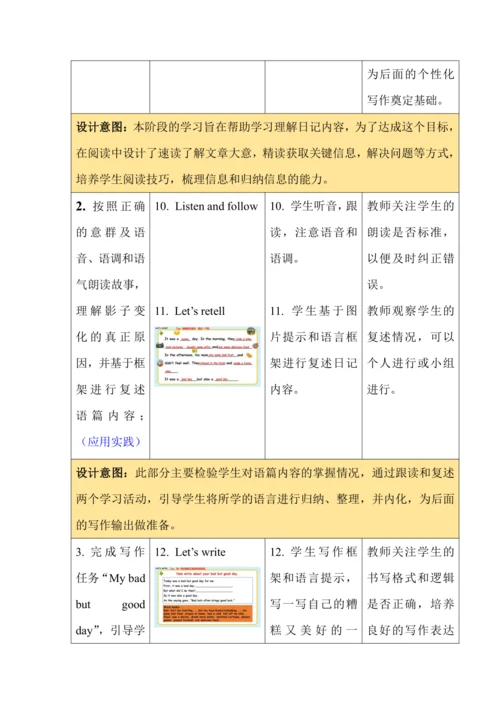The image size is (500, 707).
Task: Click '10. 学生听音,跟' activity text
Action: (x=313, y=207)
